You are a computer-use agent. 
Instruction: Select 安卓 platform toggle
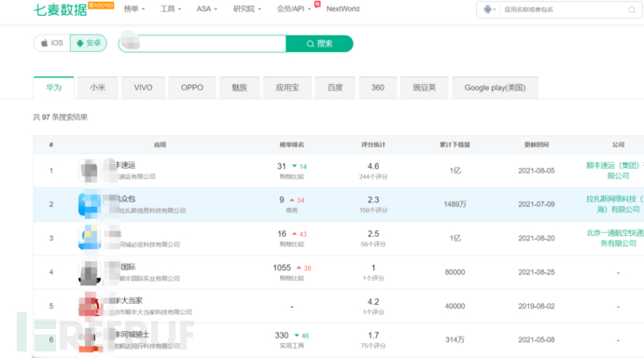(x=89, y=43)
